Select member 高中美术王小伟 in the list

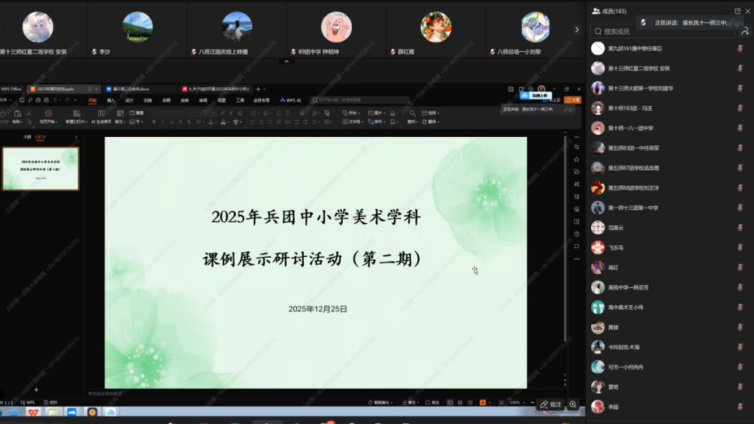(669, 307)
